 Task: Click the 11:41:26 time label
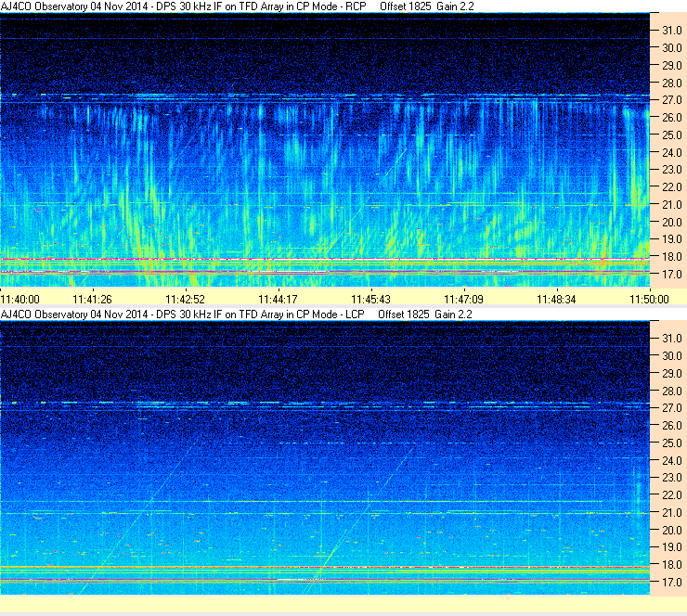[92, 300]
